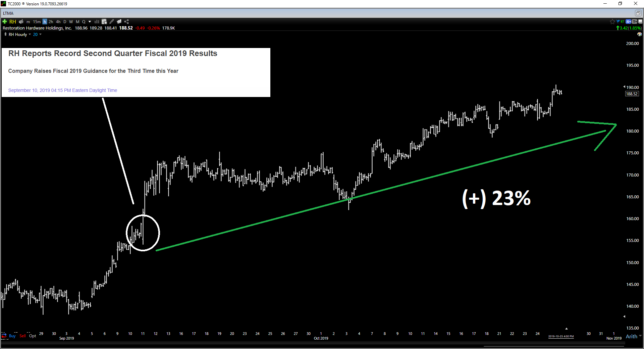Open the more time frames dropdown arrow

click(x=90, y=22)
